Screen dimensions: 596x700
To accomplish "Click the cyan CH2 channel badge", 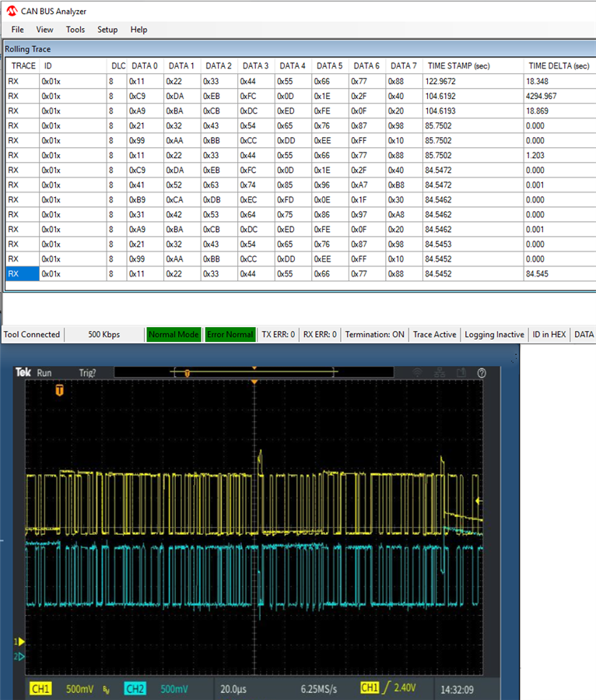I will (135, 688).
